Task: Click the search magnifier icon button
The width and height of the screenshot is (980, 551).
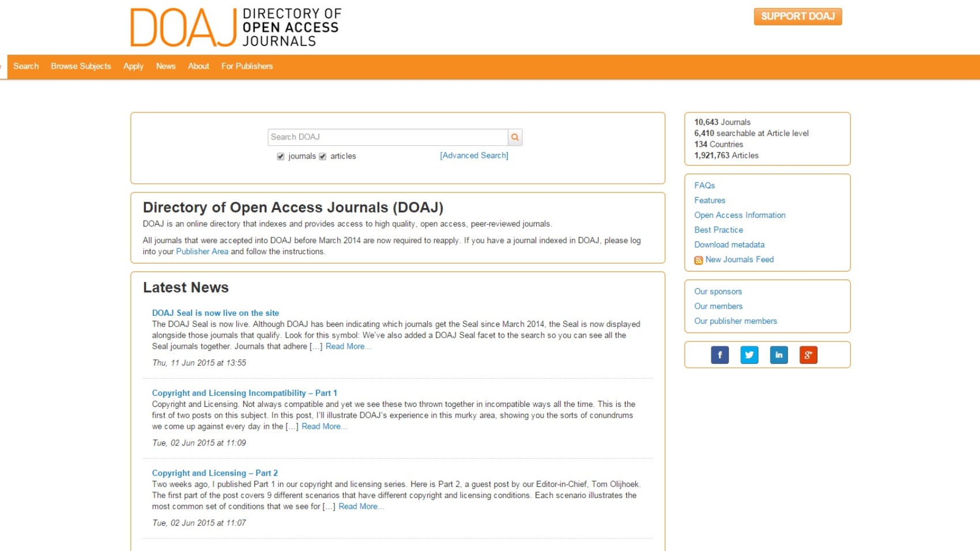Action: (515, 137)
